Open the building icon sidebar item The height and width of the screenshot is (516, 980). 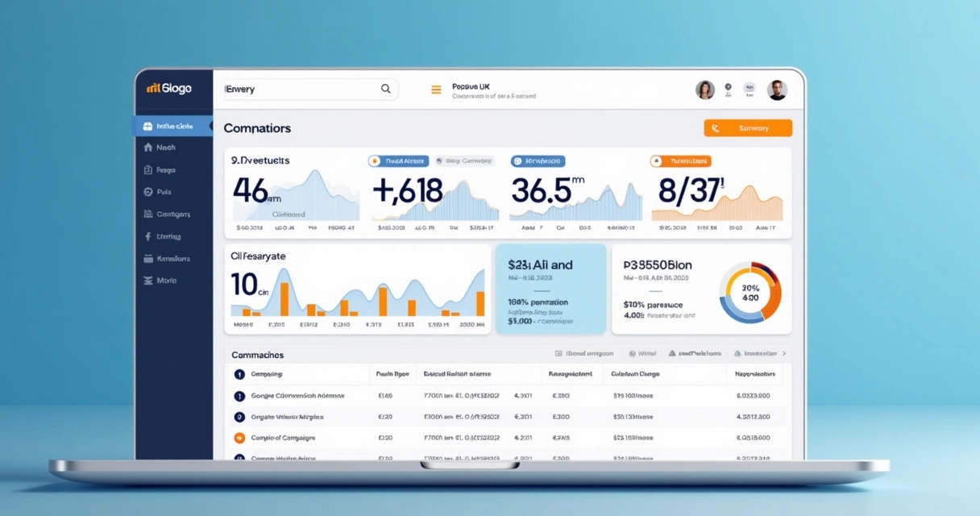click(148, 214)
